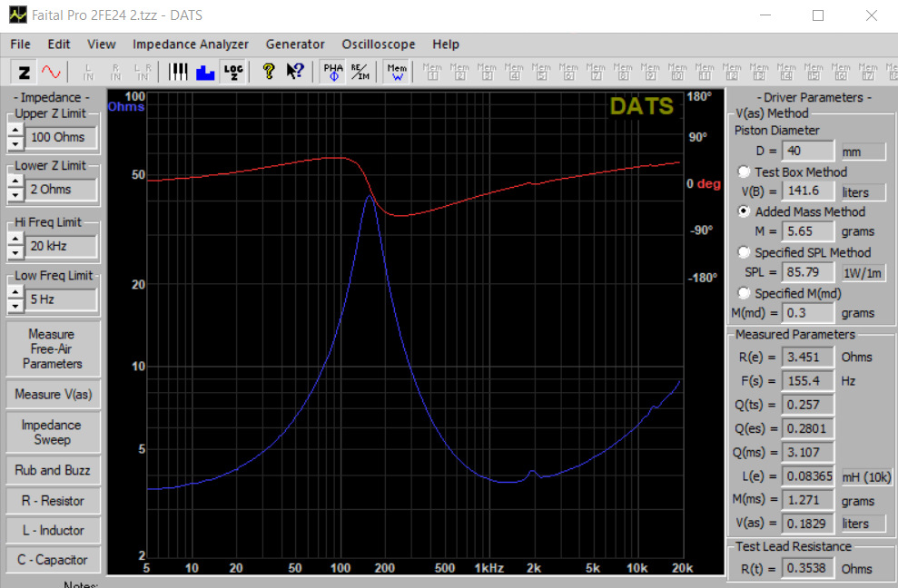Click the piston diameter D field showing 40
Viewport: 898px width, 588px height.
[x=807, y=151]
